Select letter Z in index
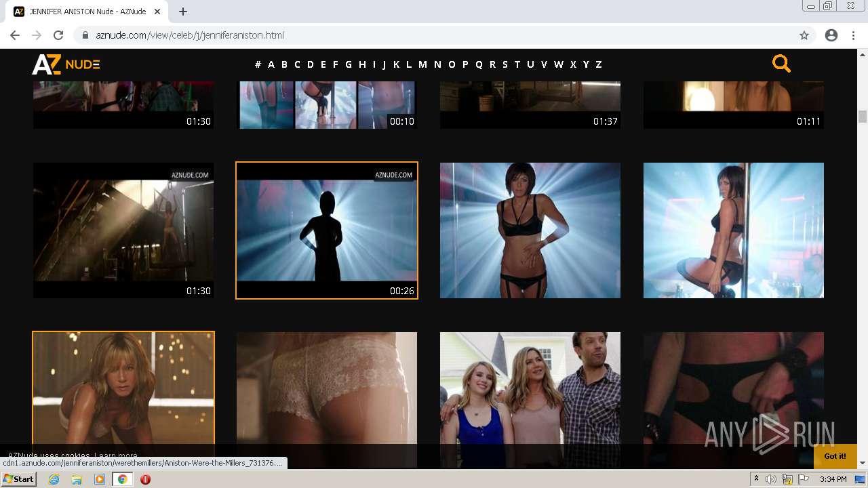This screenshot has width=868, height=488. click(x=599, y=64)
